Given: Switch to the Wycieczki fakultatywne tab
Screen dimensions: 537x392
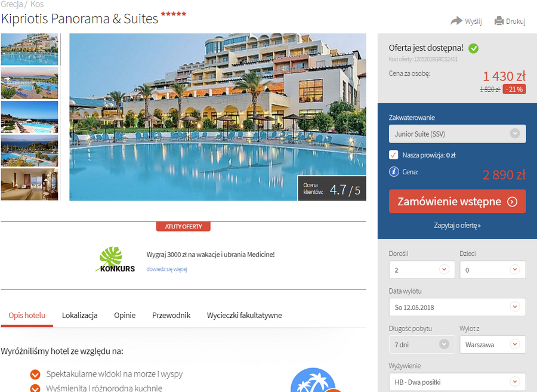Looking at the screenshot, I should [x=244, y=315].
